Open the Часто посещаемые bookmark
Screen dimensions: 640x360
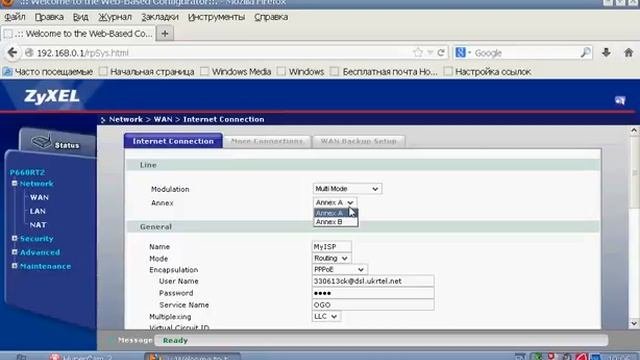click(x=48, y=72)
